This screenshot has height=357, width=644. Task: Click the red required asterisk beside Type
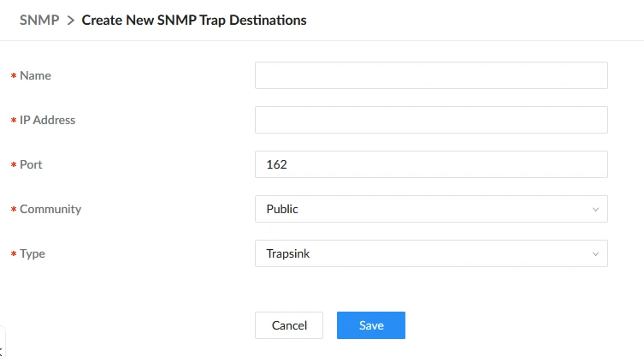tap(14, 253)
